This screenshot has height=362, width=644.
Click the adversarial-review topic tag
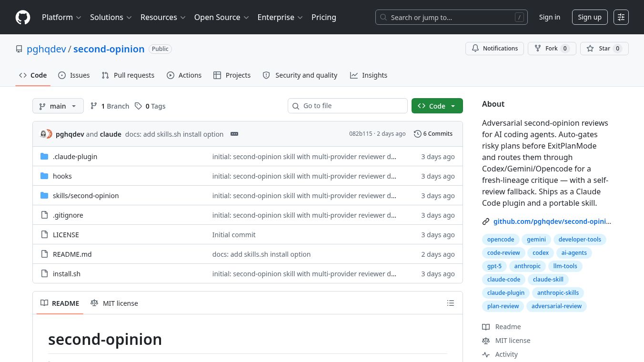pos(556,306)
